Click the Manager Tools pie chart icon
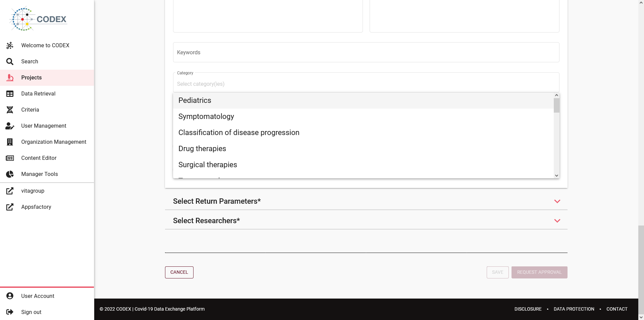Viewport: 644px width, 320px height. (x=10, y=174)
